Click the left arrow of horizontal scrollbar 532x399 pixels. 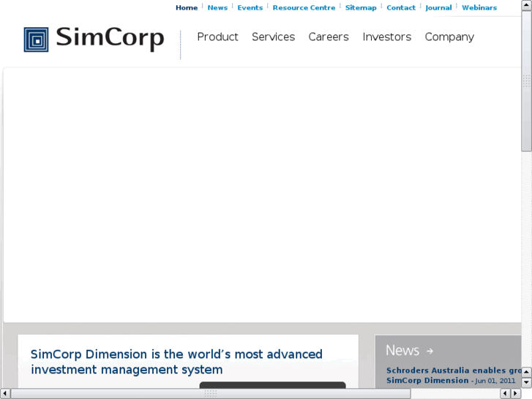click(x=4, y=394)
